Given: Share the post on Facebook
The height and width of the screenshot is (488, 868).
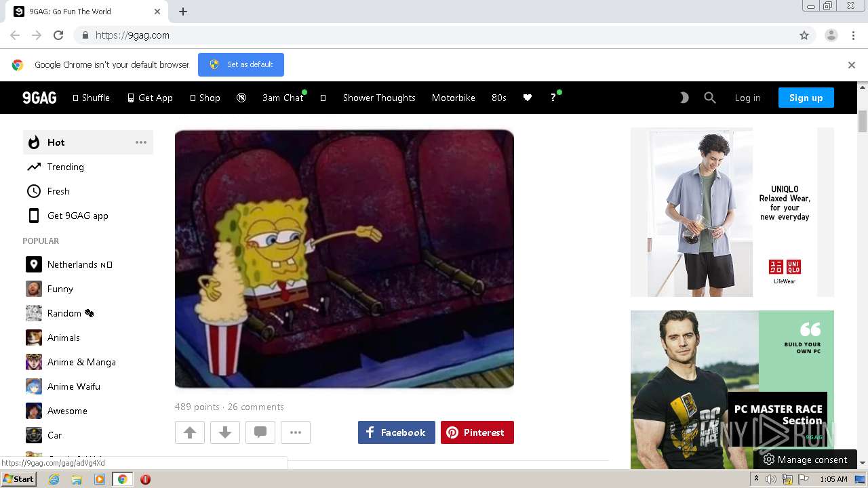Looking at the screenshot, I should 397,432.
